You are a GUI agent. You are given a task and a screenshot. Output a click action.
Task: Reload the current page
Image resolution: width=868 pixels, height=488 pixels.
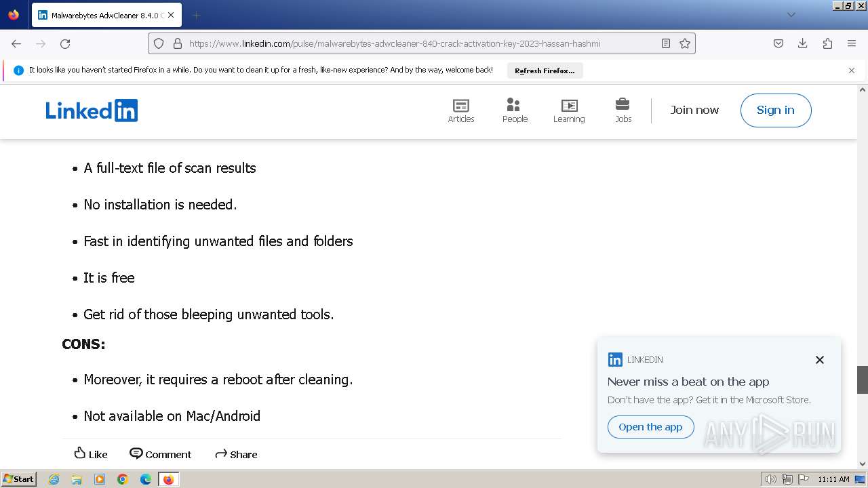pyautogui.click(x=65, y=43)
